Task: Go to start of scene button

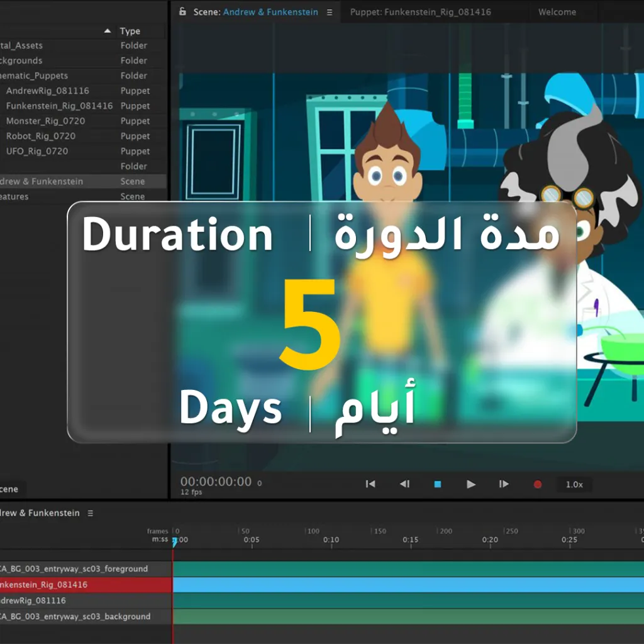Action: click(x=370, y=484)
